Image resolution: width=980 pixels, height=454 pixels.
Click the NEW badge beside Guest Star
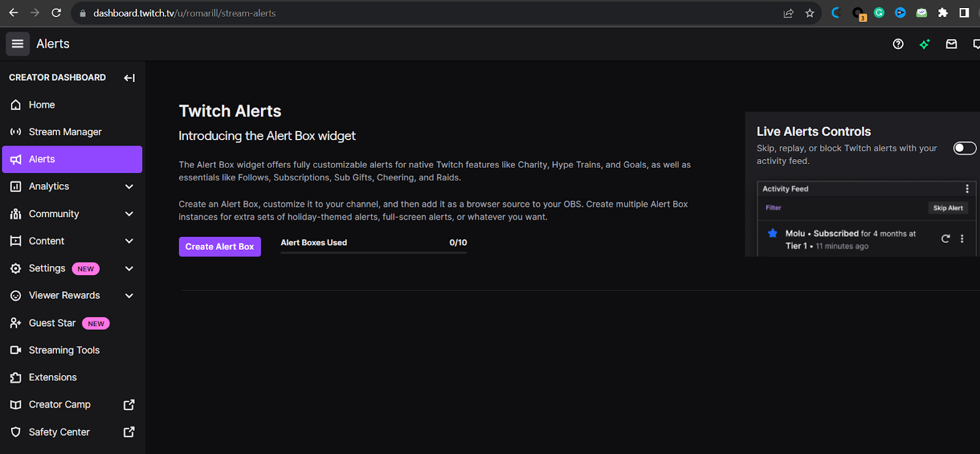pyautogui.click(x=96, y=324)
